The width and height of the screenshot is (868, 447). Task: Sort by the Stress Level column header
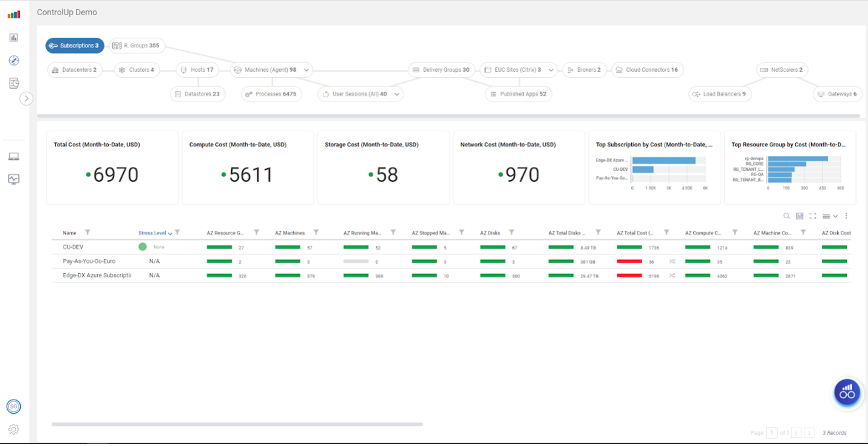(152, 233)
